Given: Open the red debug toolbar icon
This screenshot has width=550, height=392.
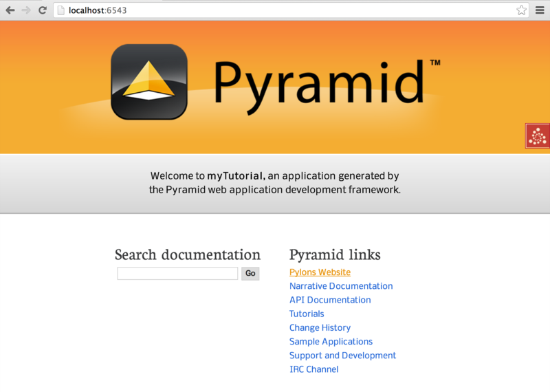Looking at the screenshot, I should tap(538, 135).
